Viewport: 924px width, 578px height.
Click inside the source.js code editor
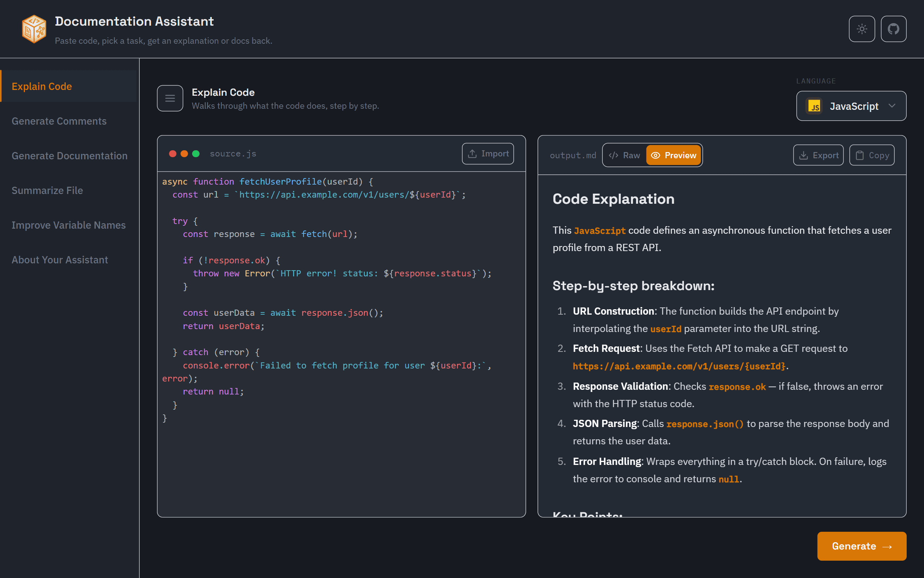click(x=341, y=344)
